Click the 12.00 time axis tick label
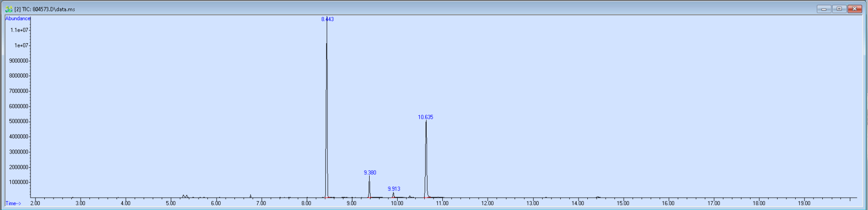 coord(488,203)
